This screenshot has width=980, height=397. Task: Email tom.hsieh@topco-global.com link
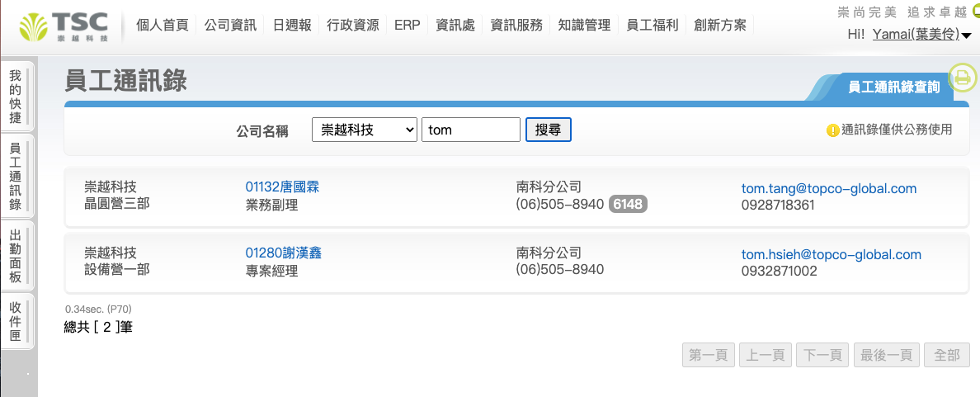click(x=831, y=254)
